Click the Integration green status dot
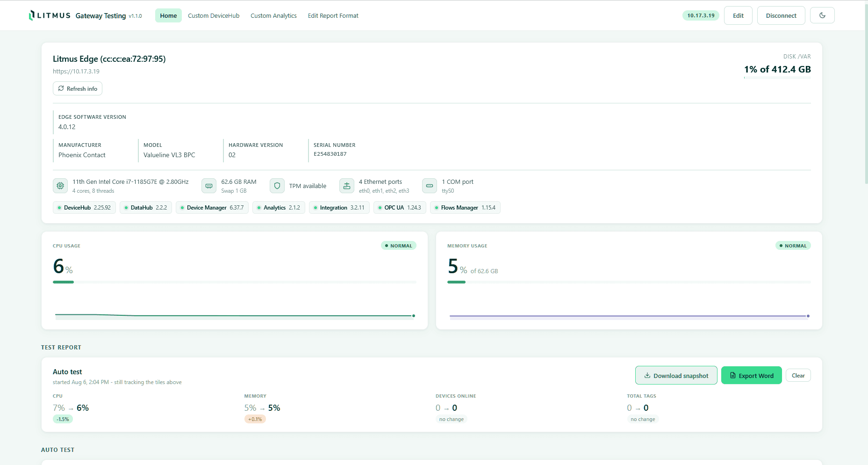 (316, 208)
